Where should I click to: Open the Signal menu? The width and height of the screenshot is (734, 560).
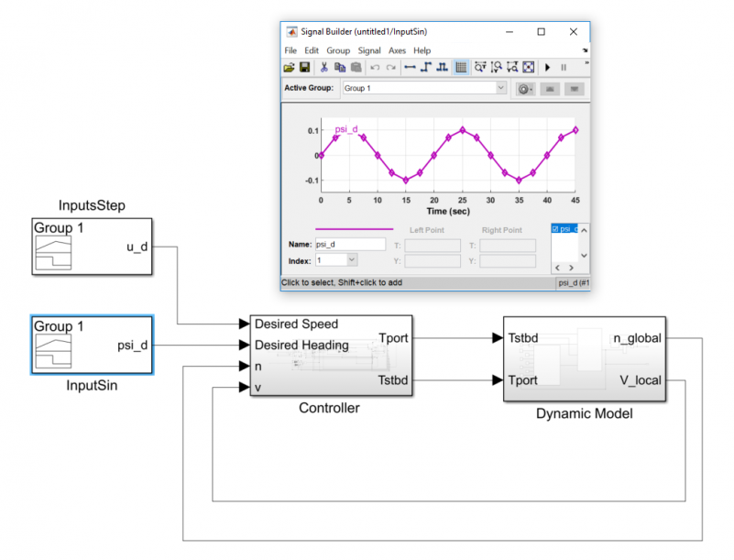[369, 50]
